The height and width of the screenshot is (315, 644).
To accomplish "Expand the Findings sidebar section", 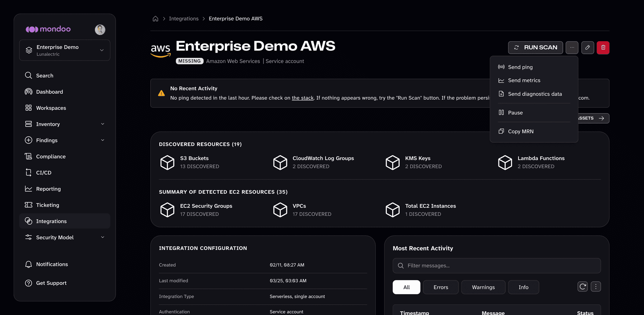I will click(65, 140).
